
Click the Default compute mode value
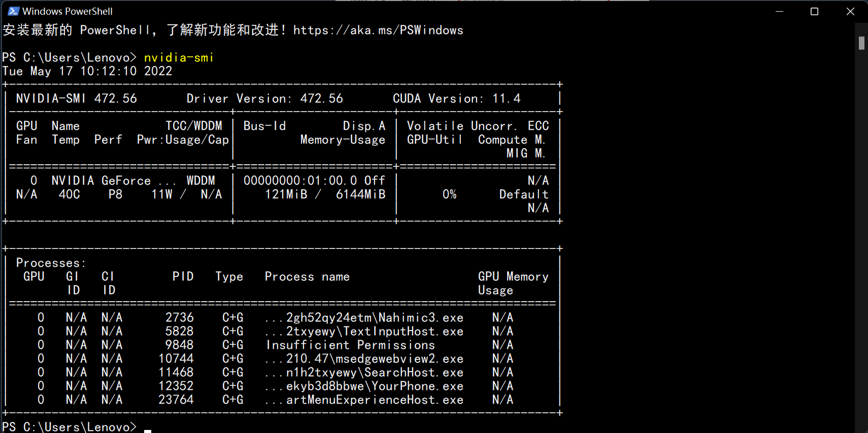pos(524,195)
